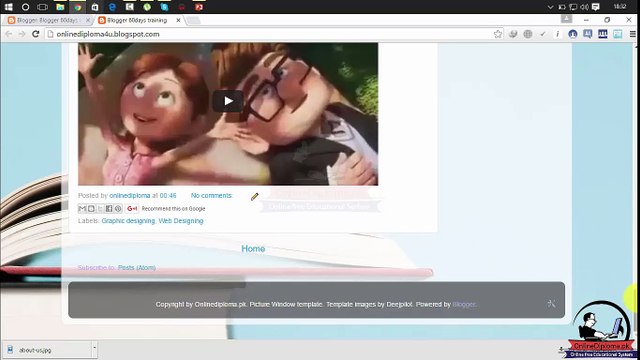Click the system clock showing 18:02
The width and height of the screenshot is (640, 360).
[x=620, y=7]
